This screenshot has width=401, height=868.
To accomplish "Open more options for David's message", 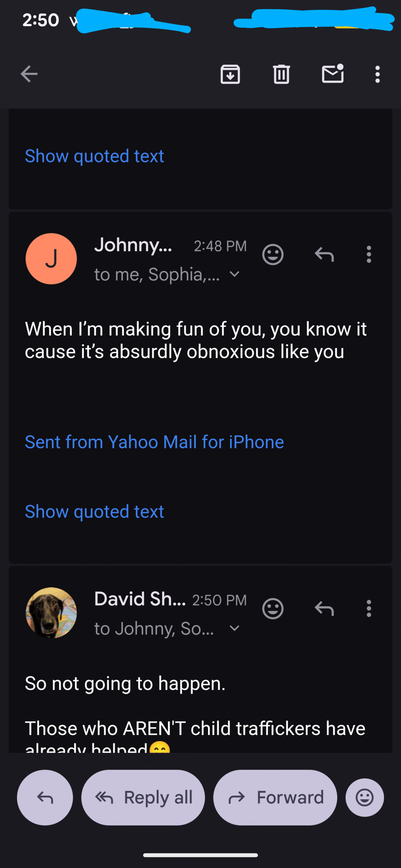I will pos(369,609).
